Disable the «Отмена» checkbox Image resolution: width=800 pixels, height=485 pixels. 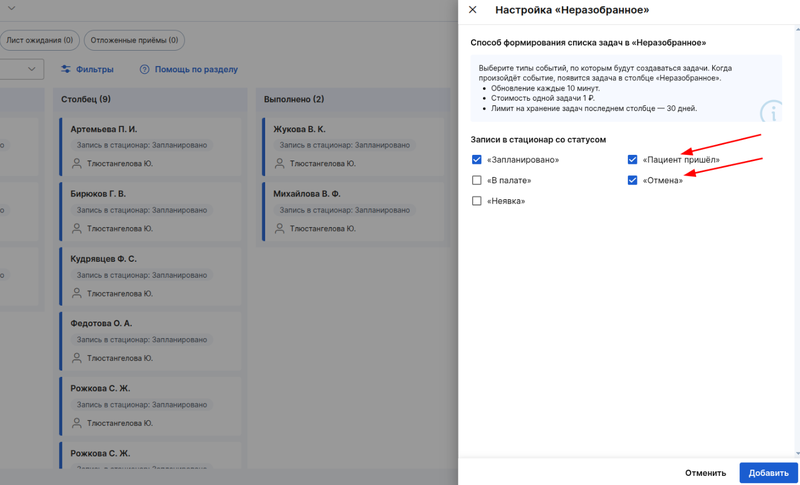632,181
